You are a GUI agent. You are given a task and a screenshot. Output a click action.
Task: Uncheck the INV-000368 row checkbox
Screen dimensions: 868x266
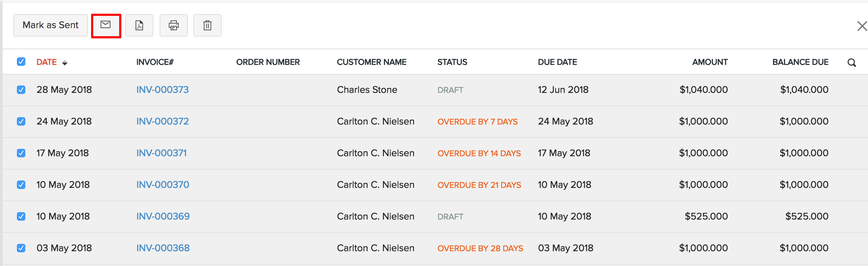click(21, 248)
